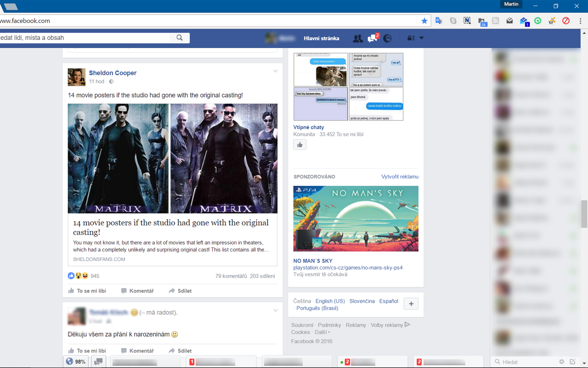Viewport: 588px width, 368px height.
Task: Comment on the birthday thanks post
Action: coord(137,351)
